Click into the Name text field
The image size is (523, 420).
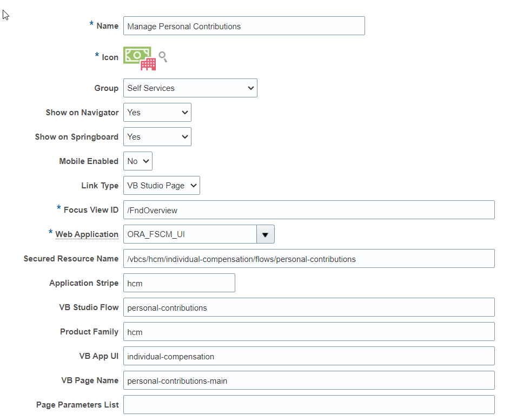[244, 26]
